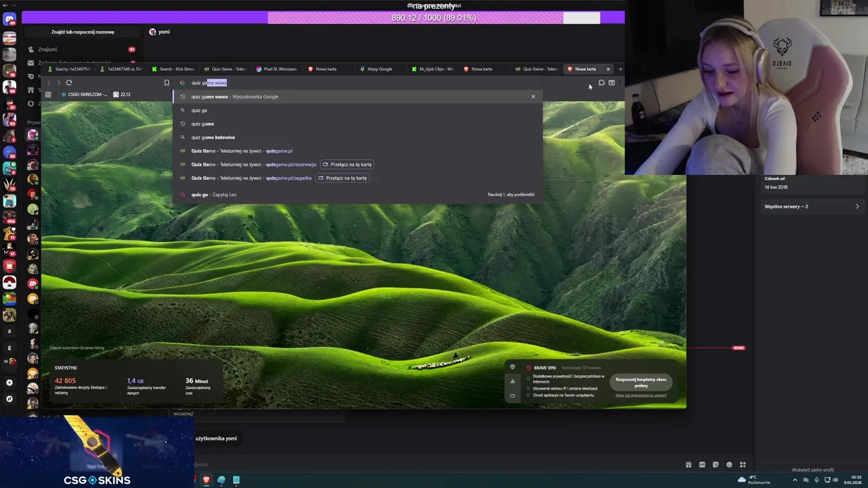This screenshot has height=488, width=868.
Task: Open the quizgame.pl suggestion
Action: 357,150
